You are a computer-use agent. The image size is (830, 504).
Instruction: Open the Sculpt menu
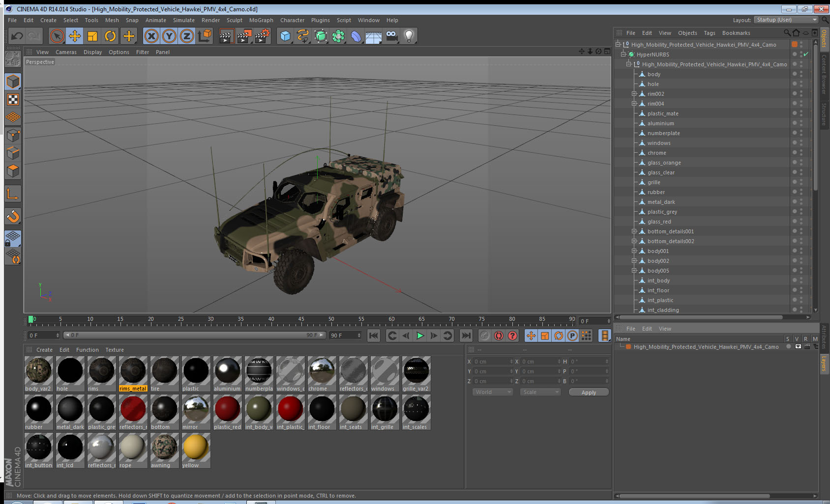(235, 20)
